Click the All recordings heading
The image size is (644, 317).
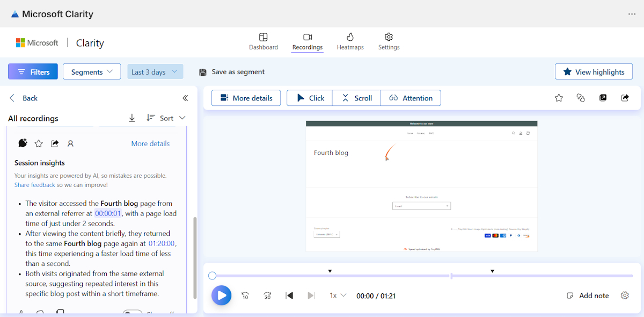click(33, 118)
